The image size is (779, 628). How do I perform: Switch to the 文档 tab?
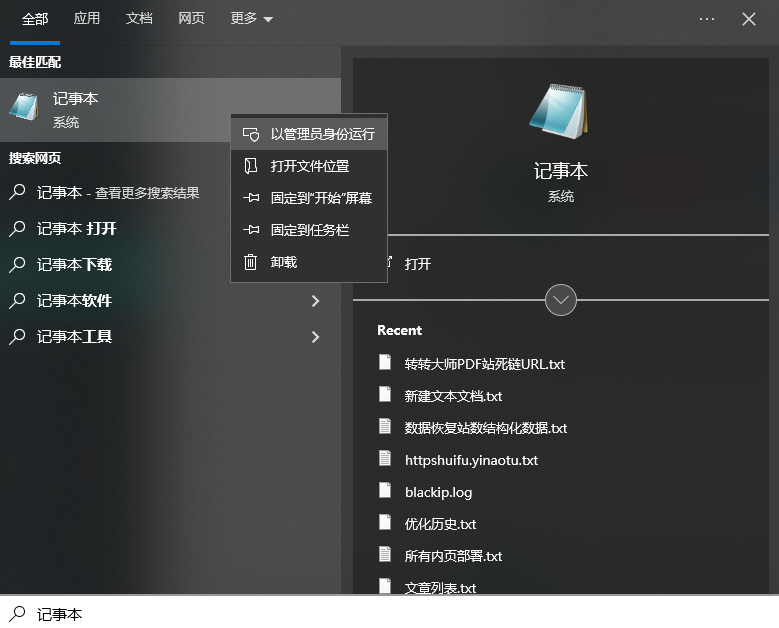(x=139, y=19)
